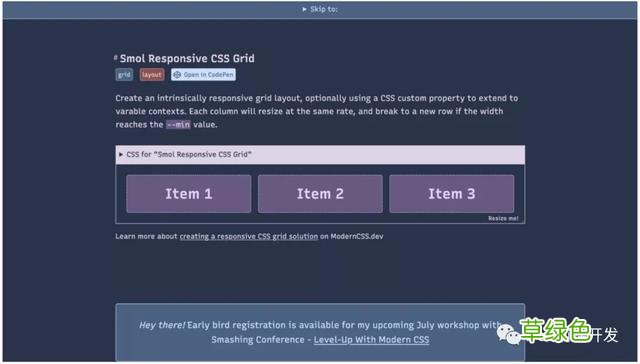Select the 'layout' tag
This screenshot has width=640, height=364.
pyautogui.click(x=152, y=75)
